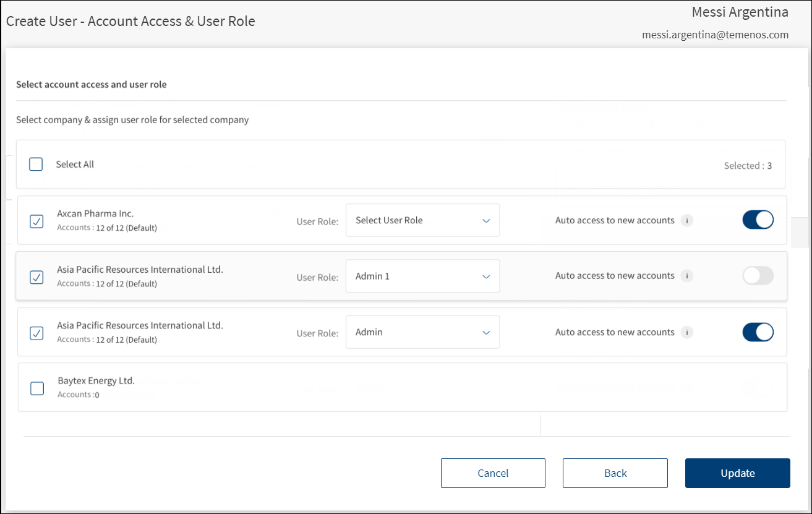
Task: Enable auto access in Admin 1 row
Action: click(758, 276)
